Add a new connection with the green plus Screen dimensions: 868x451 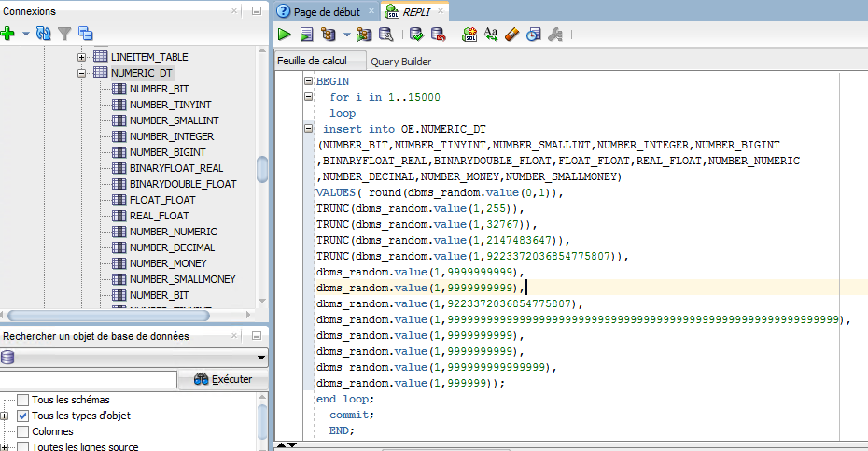click(7, 34)
